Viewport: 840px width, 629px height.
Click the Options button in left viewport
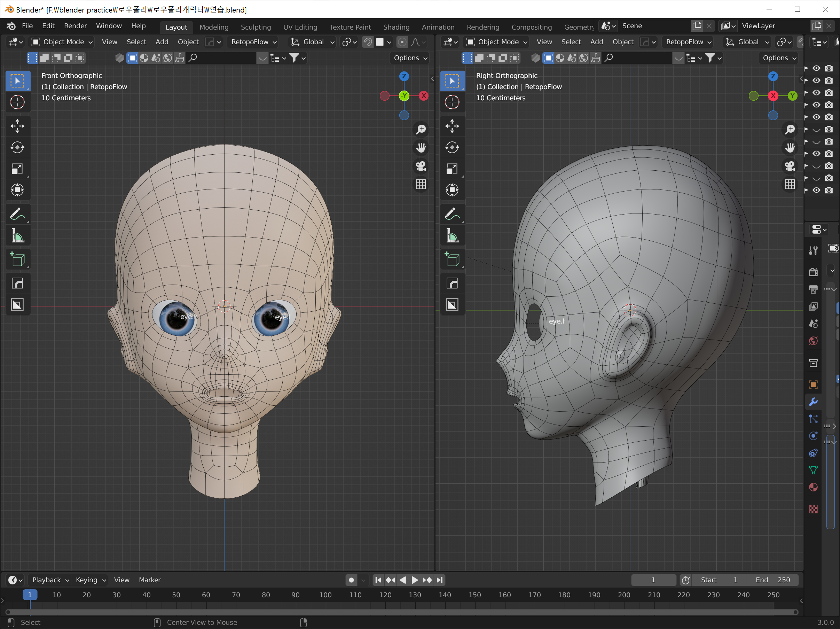pos(410,58)
